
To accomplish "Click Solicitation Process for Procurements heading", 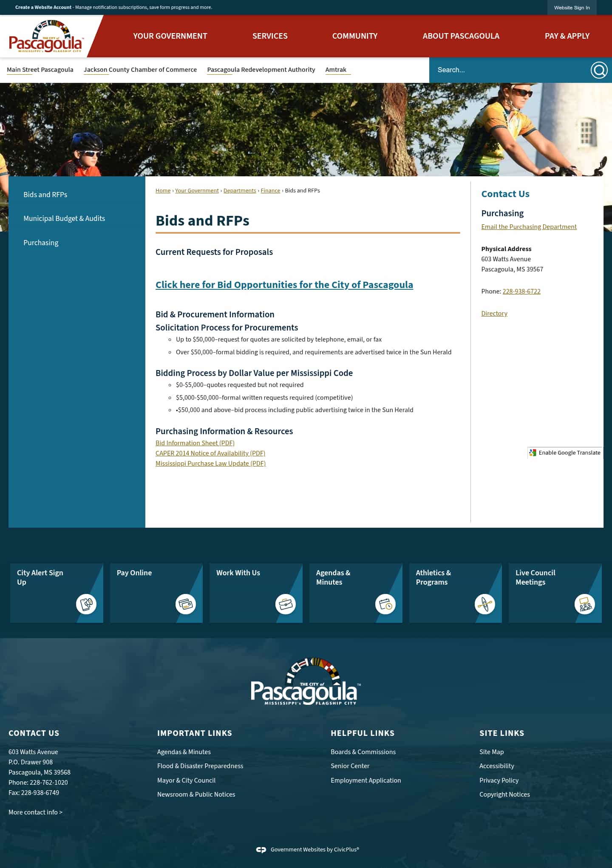I will click(x=227, y=328).
